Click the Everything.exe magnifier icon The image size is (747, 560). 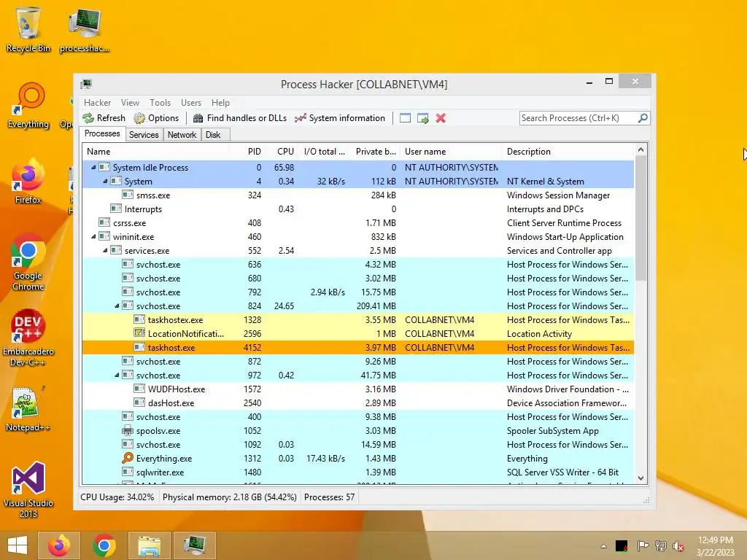click(x=127, y=458)
